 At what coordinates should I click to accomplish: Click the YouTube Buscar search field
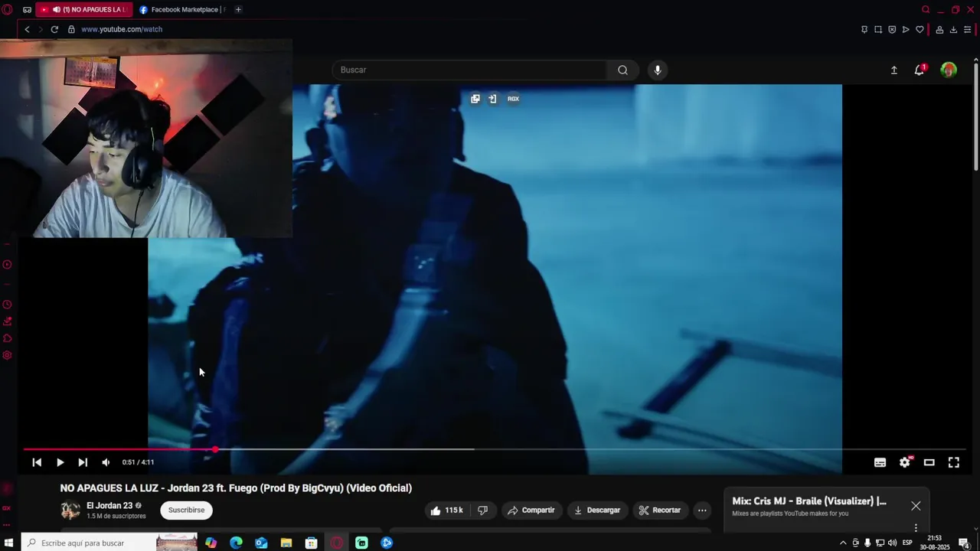point(468,70)
